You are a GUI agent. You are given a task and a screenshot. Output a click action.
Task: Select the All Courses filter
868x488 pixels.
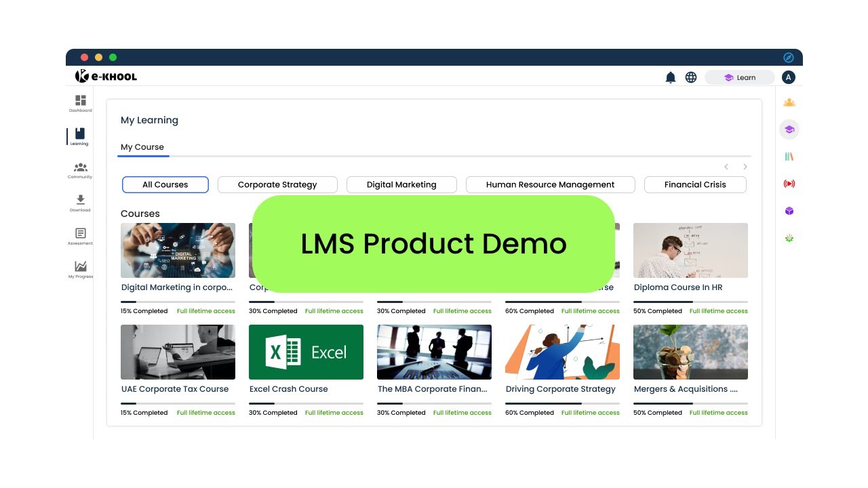[x=165, y=184]
